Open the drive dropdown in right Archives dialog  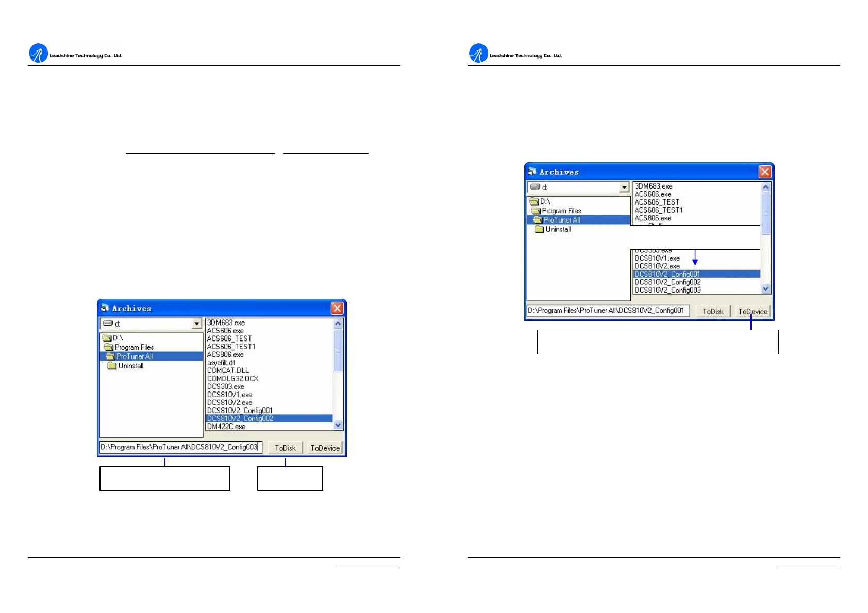[624, 188]
